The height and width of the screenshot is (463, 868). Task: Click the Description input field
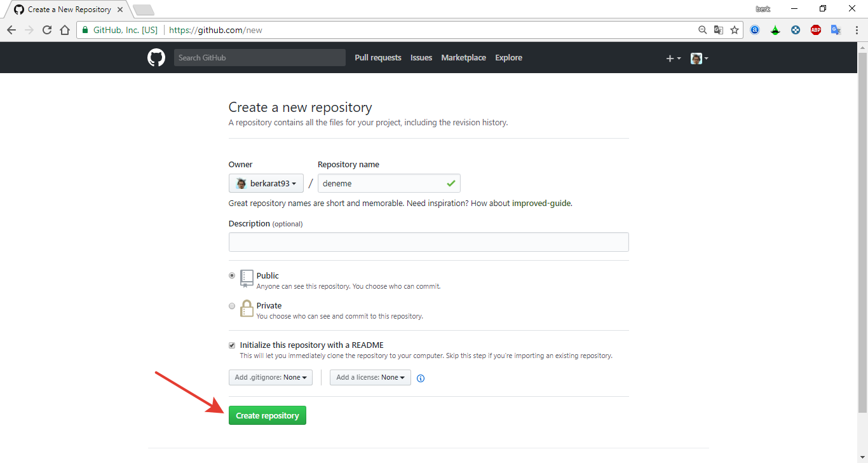[429, 242]
